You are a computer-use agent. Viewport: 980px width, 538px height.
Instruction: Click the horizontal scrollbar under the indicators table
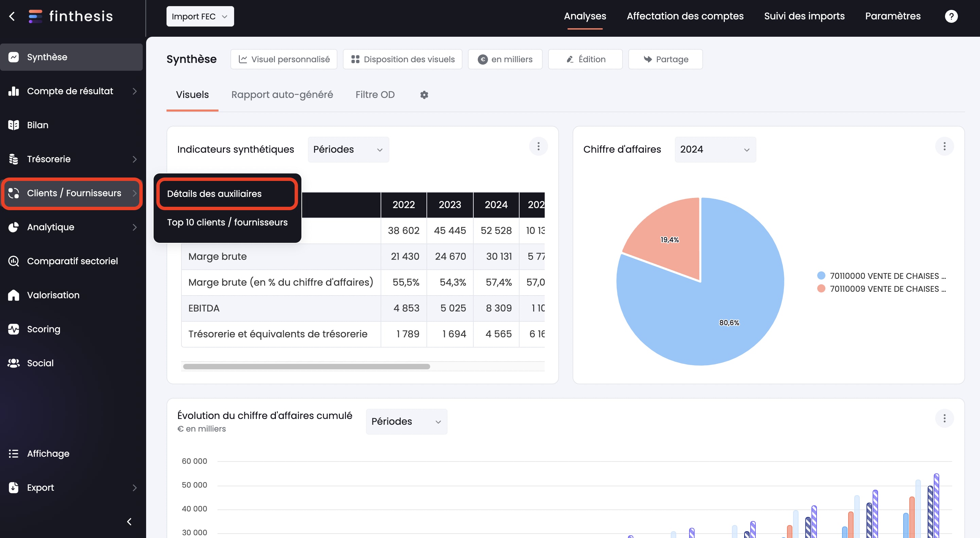(306, 367)
